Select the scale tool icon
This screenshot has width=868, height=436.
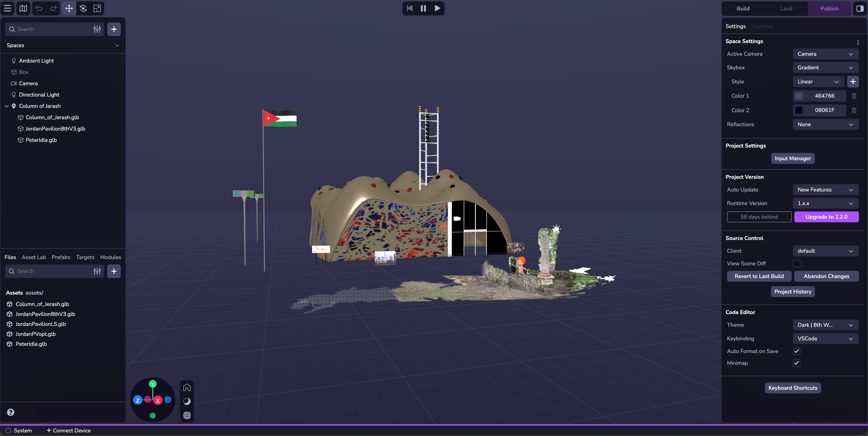[97, 8]
